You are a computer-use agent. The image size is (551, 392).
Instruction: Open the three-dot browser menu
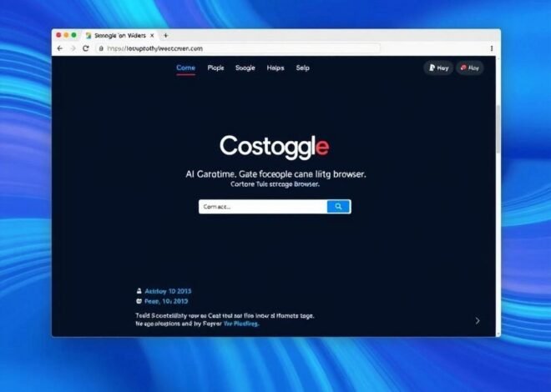click(x=492, y=48)
